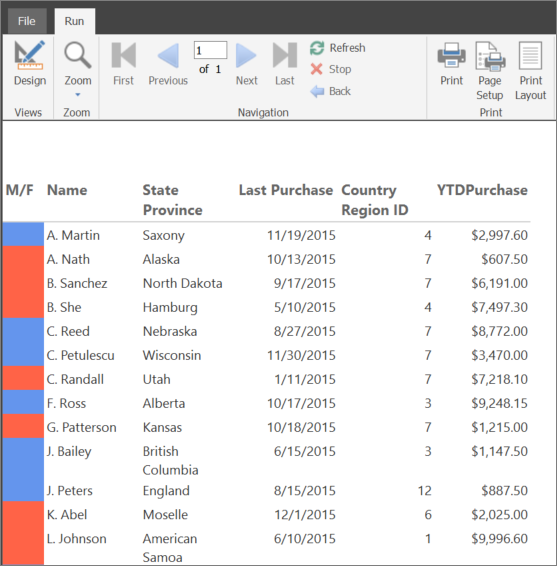Click the Last Purchase column header
The height and width of the screenshot is (566, 557).
point(286,190)
